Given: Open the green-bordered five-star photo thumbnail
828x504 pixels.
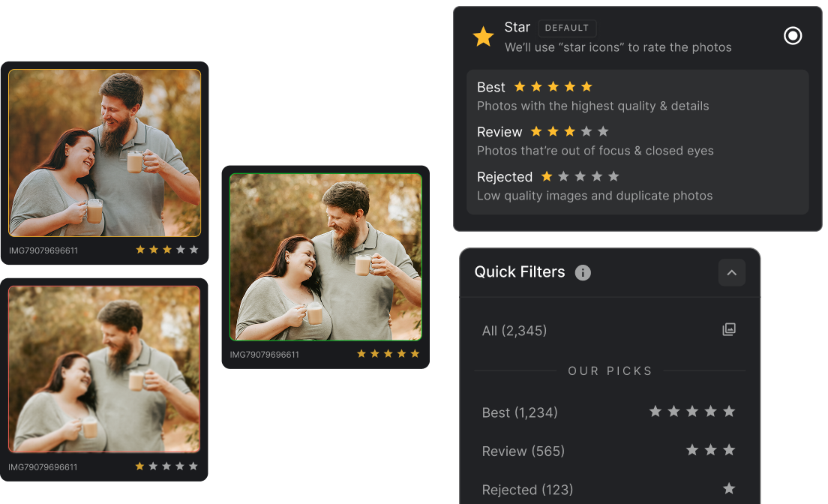Looking at the screenshot, I should pyautogui.click(x=325, y=256).
